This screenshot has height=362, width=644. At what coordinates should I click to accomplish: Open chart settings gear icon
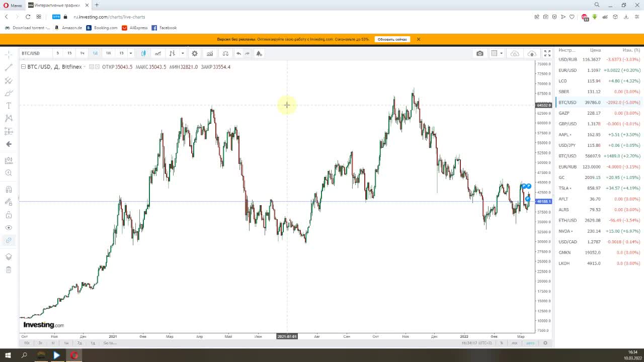click(x=195, y=53)
